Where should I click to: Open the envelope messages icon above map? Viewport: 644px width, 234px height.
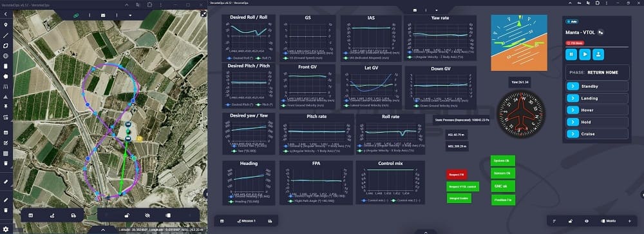103,15
